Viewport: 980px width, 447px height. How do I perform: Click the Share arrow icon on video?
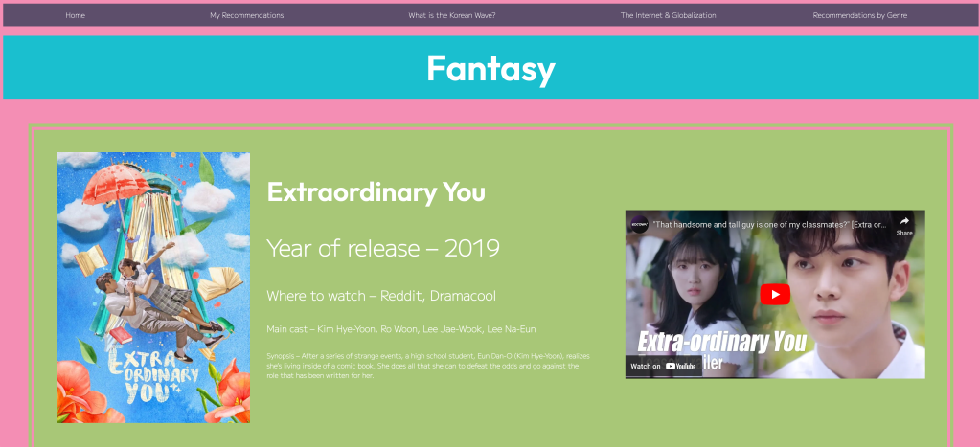click(904, 221)
